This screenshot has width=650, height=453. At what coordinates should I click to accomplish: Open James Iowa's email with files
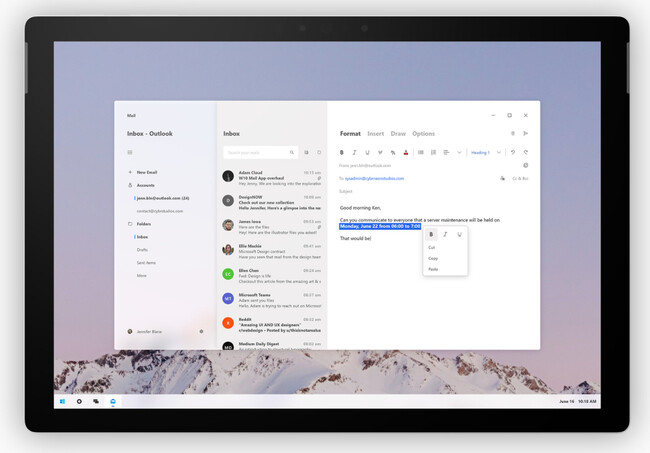(x=272, y=227)
